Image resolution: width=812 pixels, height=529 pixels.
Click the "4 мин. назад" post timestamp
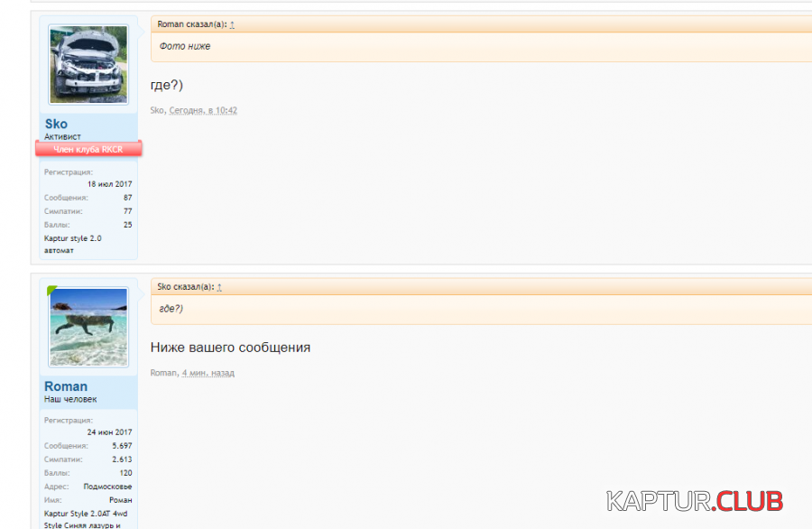tap(208, 372)
